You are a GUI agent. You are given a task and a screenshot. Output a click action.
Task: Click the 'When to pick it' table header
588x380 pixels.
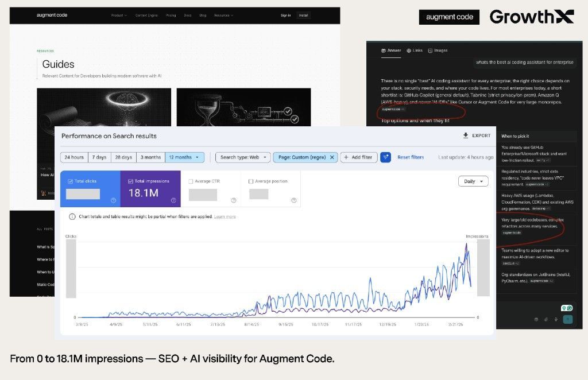(515, 136)
